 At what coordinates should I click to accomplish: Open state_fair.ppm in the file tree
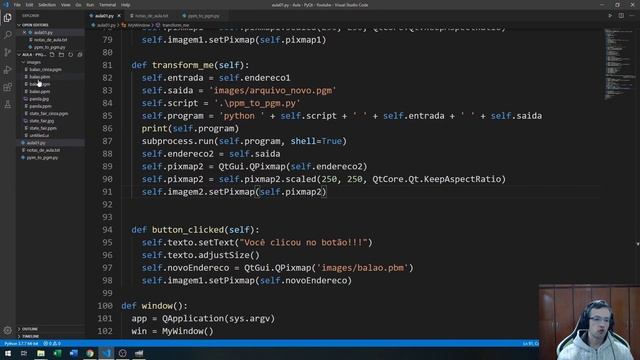point(43,129)
